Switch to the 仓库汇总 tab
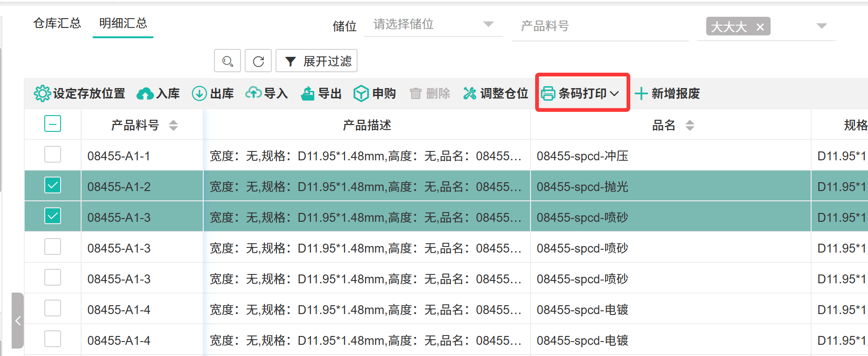Viewport: 868px width, 356px height. coord(57,23)
